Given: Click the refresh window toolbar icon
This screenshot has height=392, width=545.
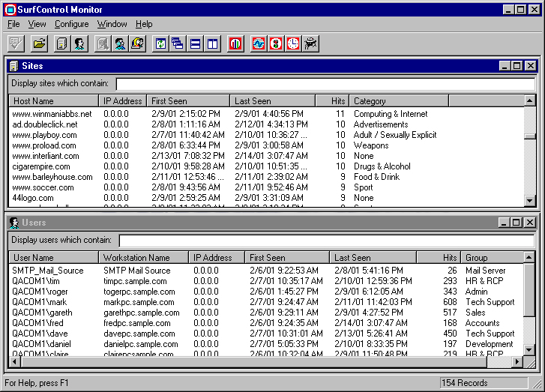Looking at the screenshot, I should pos(160,43).
